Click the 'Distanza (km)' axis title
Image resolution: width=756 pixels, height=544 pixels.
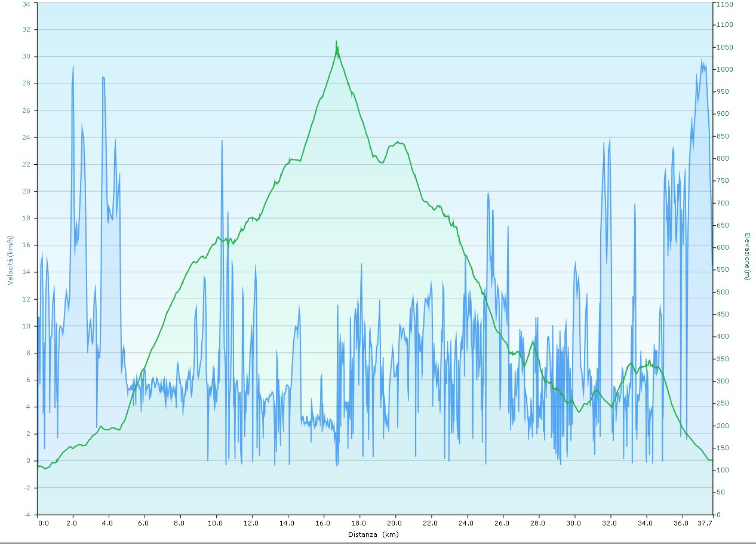click(374, 534)
